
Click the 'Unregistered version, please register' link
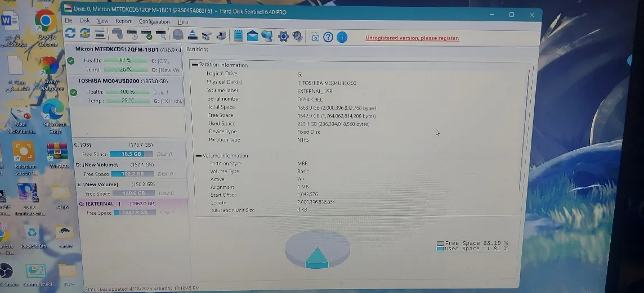[412, 38]
